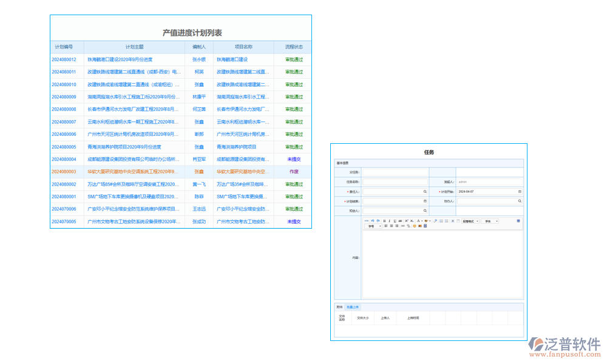Click search icon in 责任人 field
The image size is (607, 364).
pyautogui.click(x=425, y=192)
